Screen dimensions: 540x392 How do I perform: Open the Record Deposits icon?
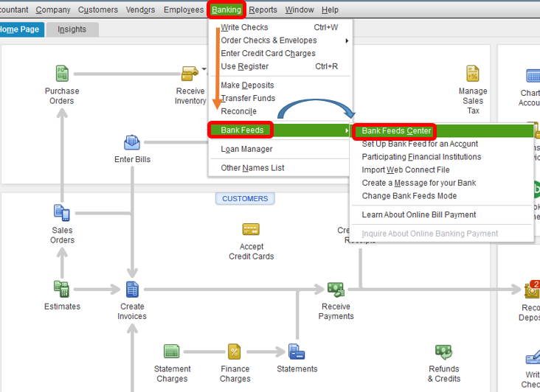pyautogui.click(x=532, y=290)
